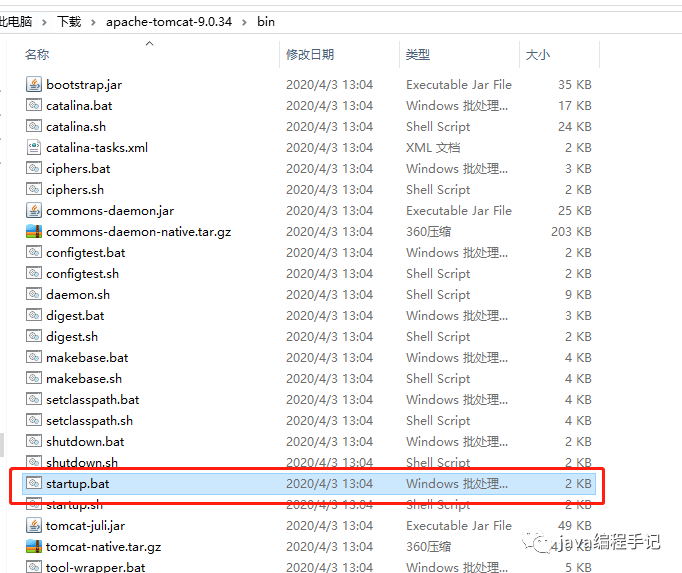Click the configtest.bat file icon
The height and width of the screenshot is (573, 682).
coord(34,252)
